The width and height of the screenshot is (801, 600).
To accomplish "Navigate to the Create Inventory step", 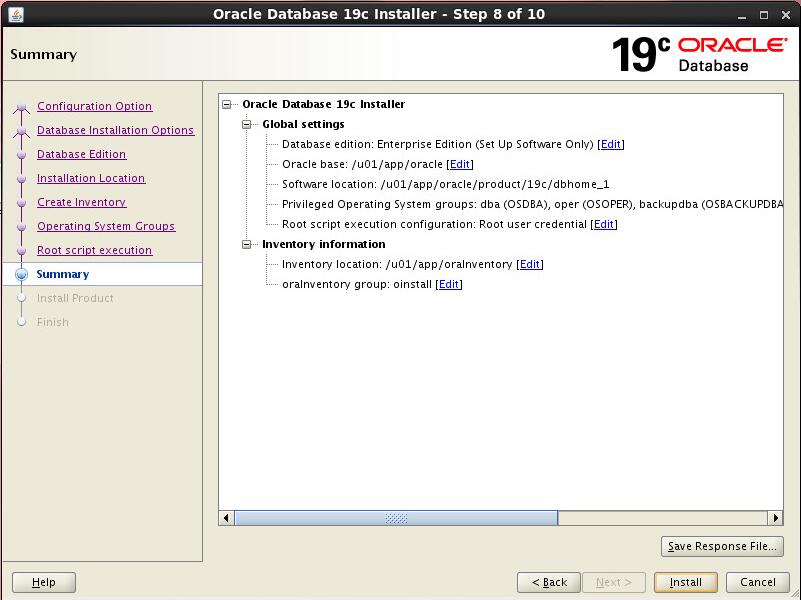I will tap(81, 202).
